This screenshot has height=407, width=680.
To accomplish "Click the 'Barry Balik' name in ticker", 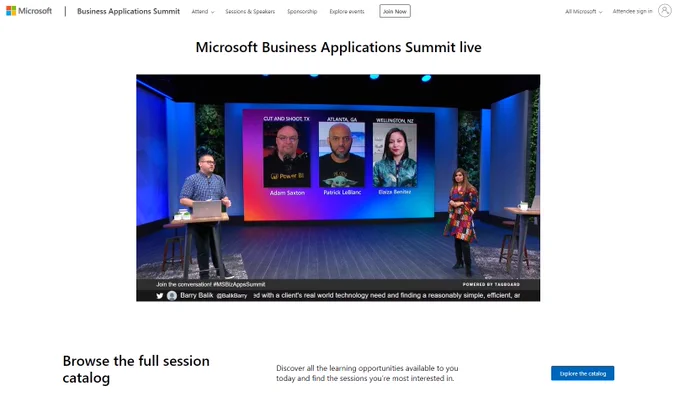I will (196, 295).
